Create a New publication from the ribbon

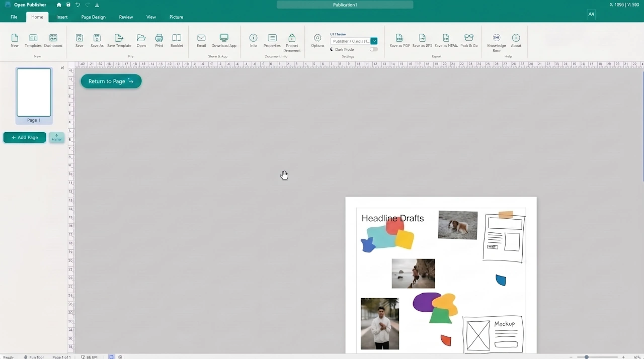pos(15,41)
